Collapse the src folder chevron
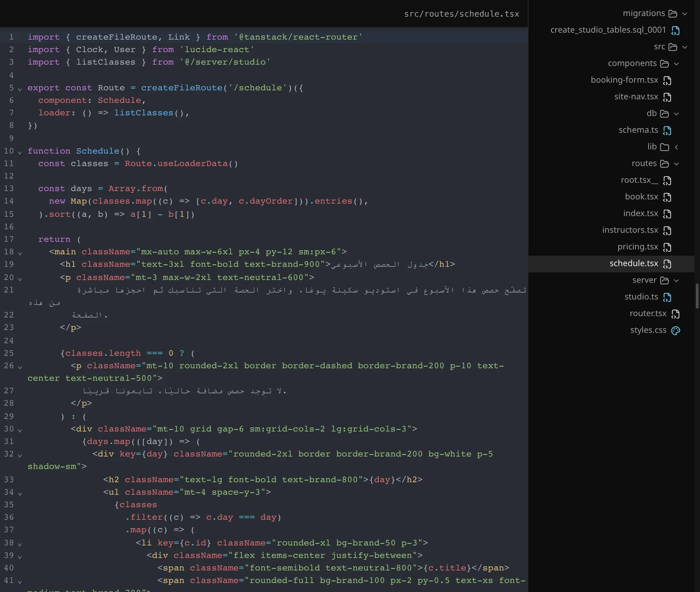This screenshot has height=592, width=700. click(x=685, y=47)
